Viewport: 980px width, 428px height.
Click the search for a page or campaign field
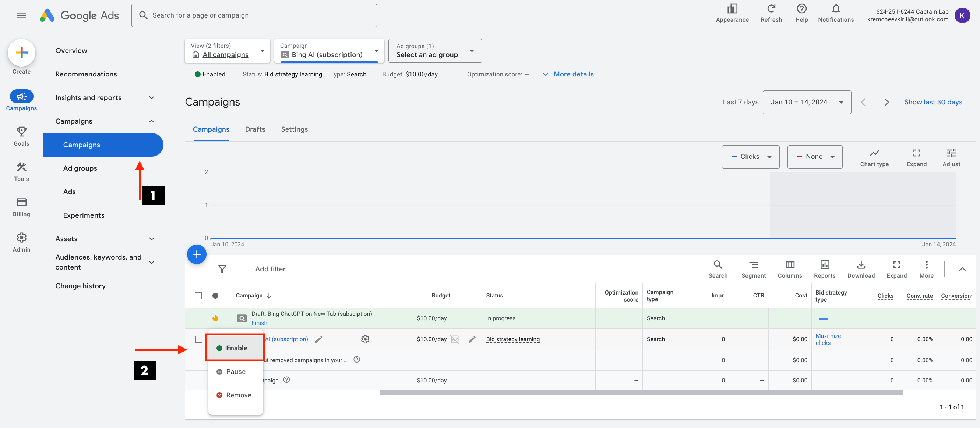(x=254, y=15)
